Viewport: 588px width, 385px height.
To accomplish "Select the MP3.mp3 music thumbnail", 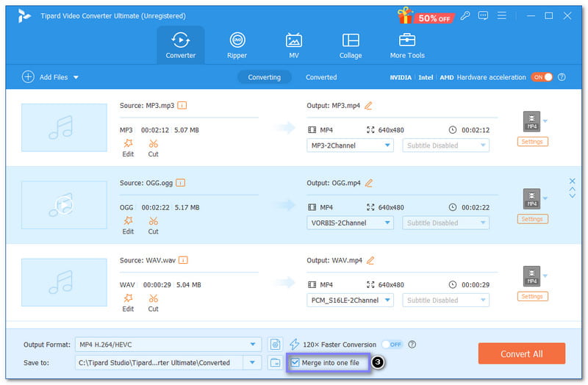I will pos(64,128).
